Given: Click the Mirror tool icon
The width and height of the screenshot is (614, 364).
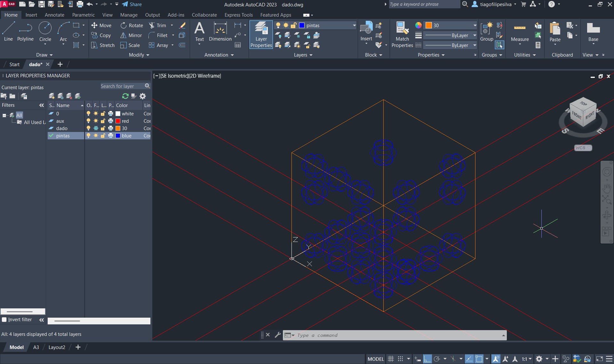Looking at the screenshot, I should click(123, 35).
